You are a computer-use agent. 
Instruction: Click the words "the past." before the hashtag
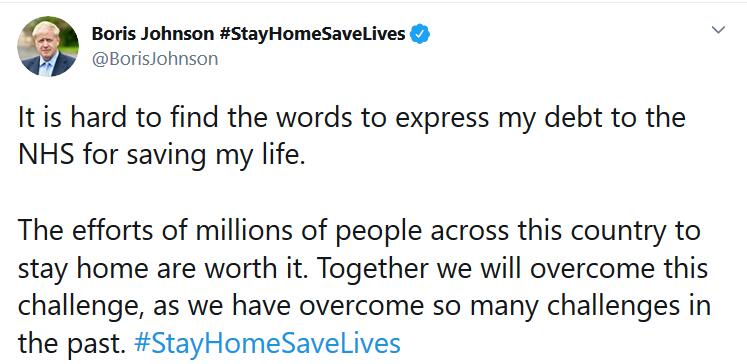pos(72,345)
